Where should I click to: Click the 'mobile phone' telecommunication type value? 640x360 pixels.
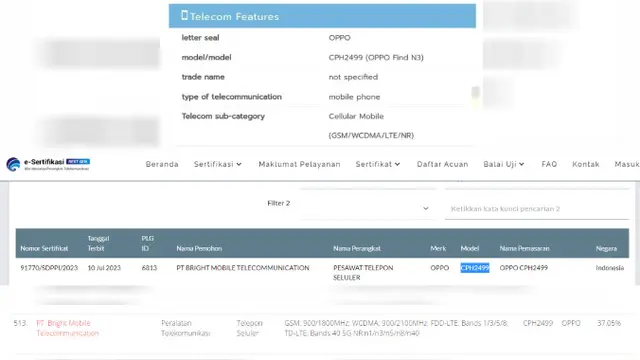pos(354,97)
